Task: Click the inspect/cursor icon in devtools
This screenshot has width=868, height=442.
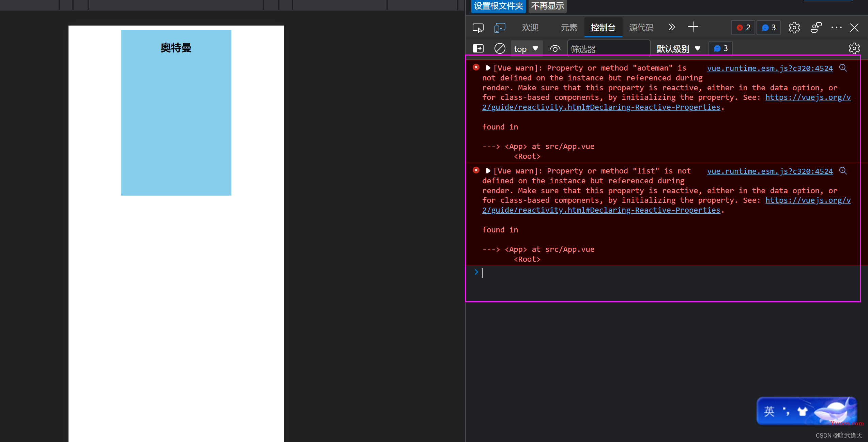Action: click(477, 27)
